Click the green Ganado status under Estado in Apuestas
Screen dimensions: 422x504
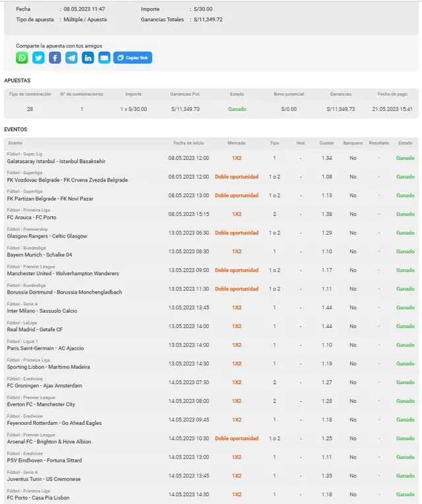tap(237, 109)
